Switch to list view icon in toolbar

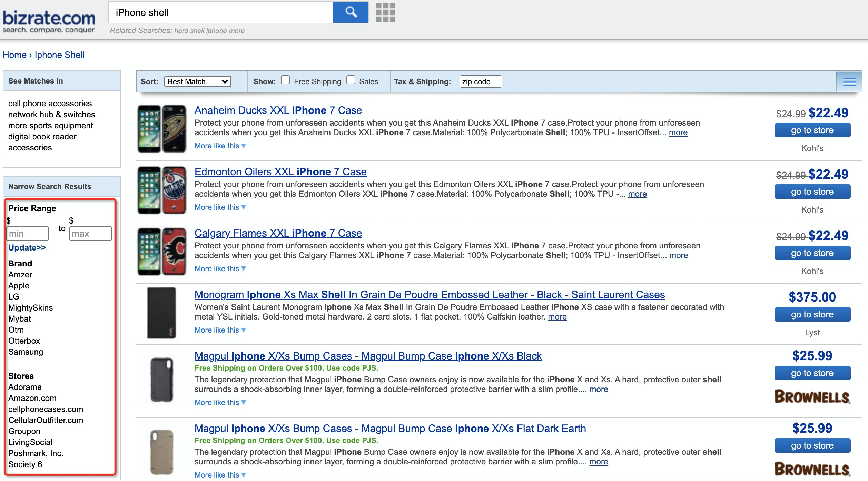coord(849,82)
